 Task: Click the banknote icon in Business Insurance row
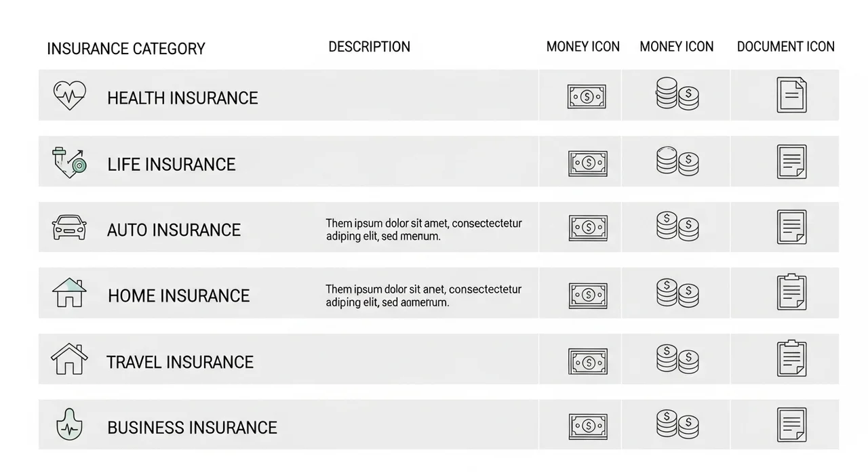588,426
